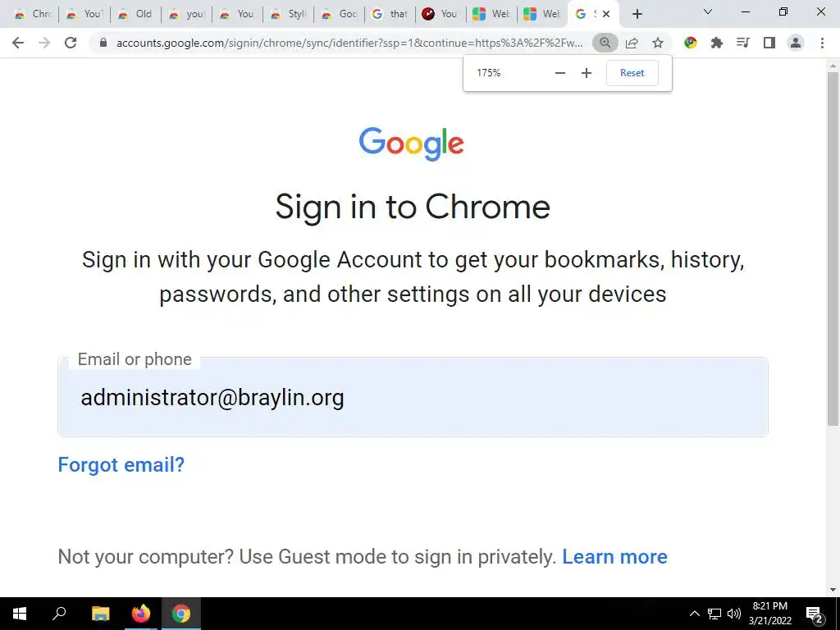Click the 'Sign in to Chrome' heading
840x630 pixels.
[x=413, y=208]
